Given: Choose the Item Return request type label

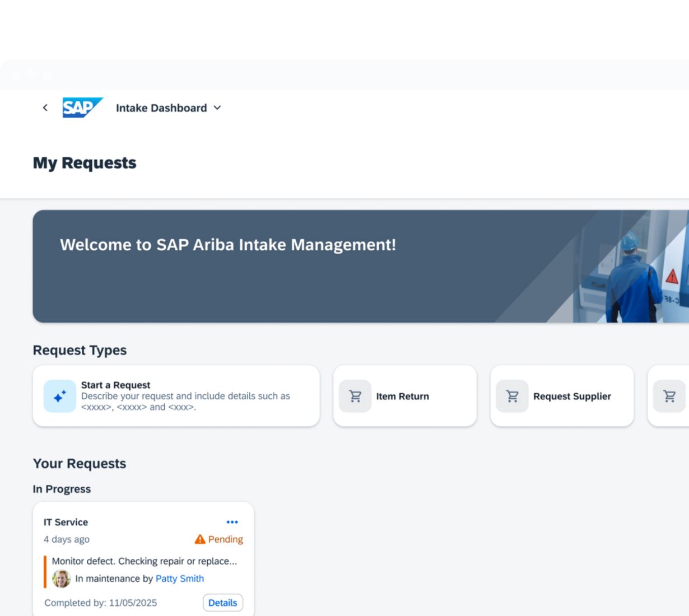Looking at the screenshot, I should coord(402,396).
